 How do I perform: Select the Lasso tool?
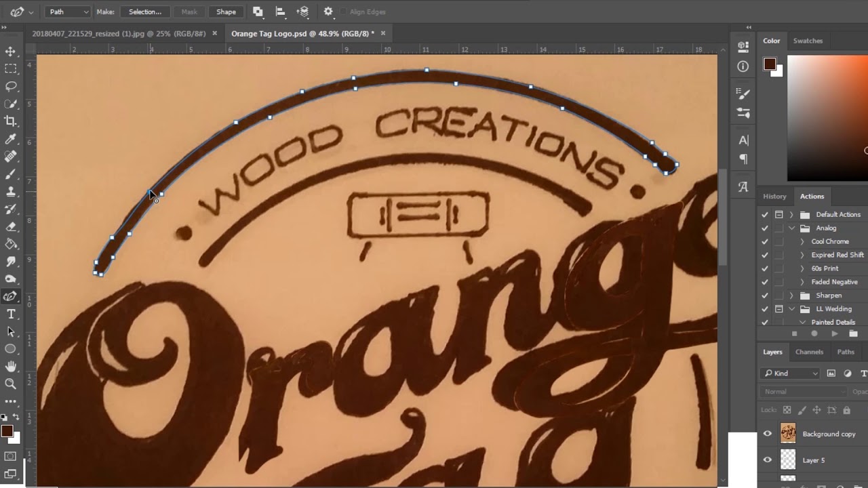(x=10, y=87)
